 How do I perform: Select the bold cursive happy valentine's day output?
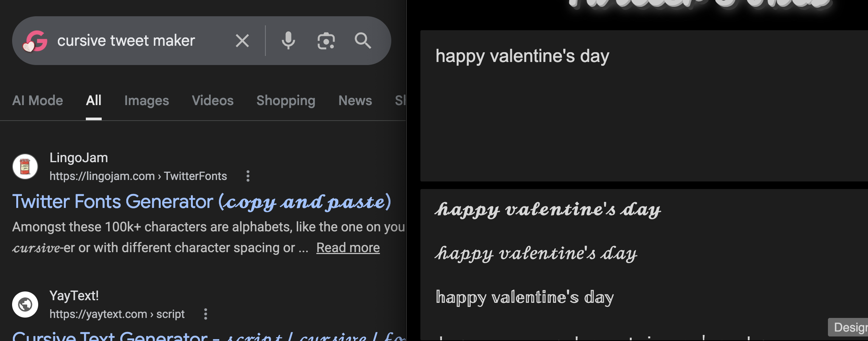(548, 209)
